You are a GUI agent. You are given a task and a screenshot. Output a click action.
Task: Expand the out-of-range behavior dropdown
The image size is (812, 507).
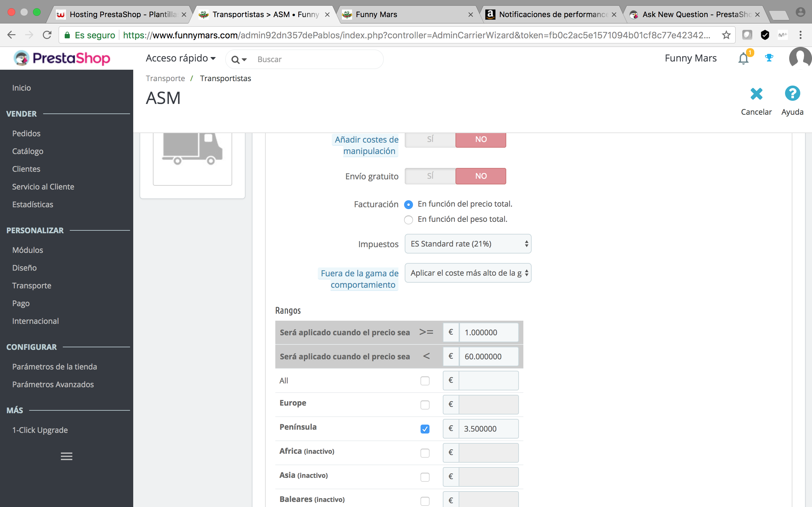pyautogui.click(x=468, y=273)
